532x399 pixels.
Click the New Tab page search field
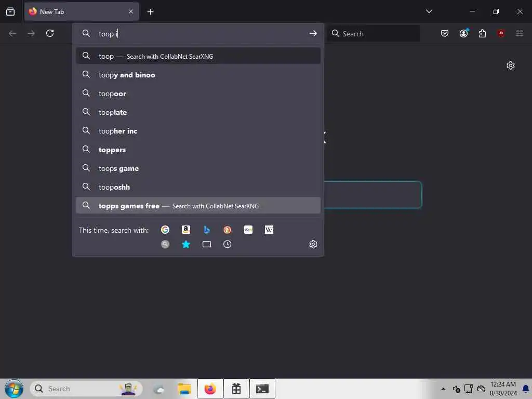click(x=373, y=195)
